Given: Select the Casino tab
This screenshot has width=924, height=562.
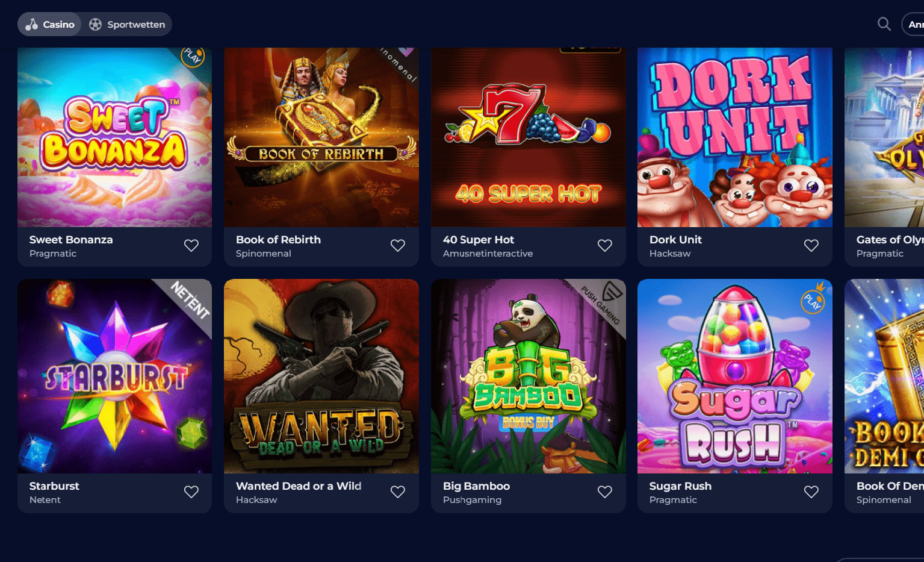Looking at the screenshot, I should [x=49, y=24].
